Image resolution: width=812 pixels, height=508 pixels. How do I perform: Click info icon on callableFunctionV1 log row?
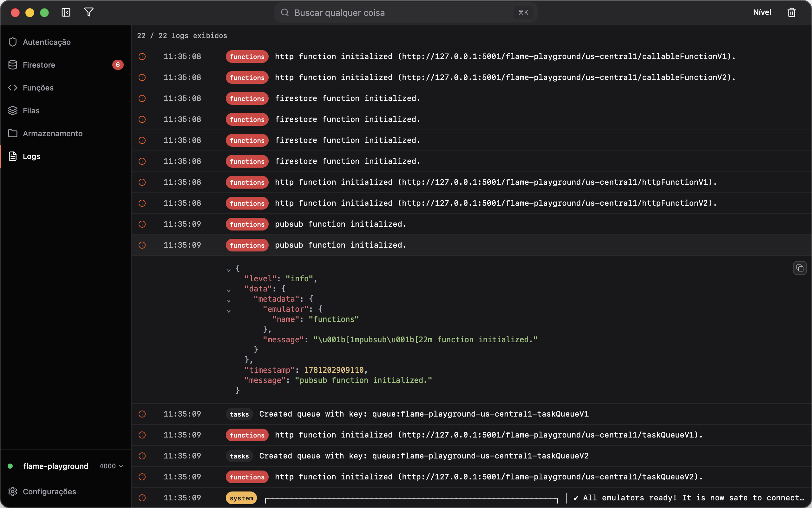[142, 57]
